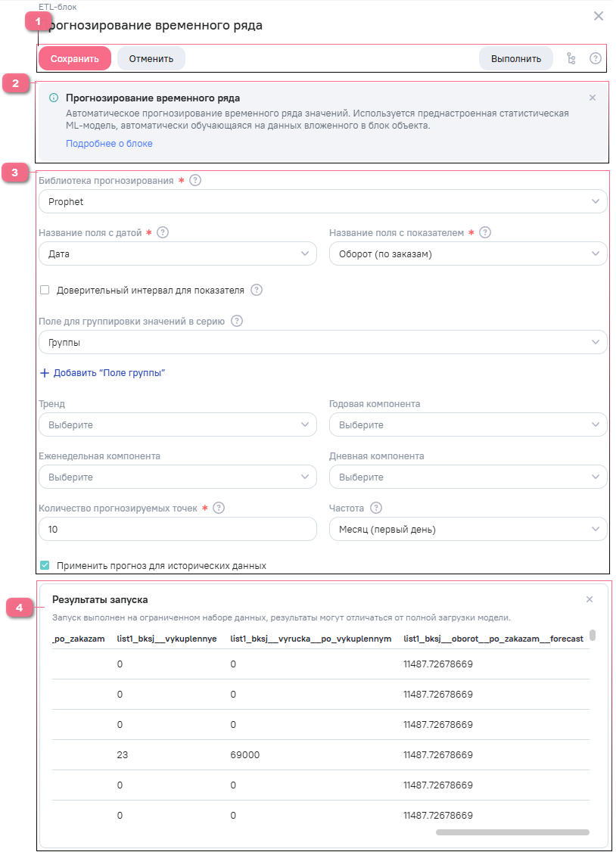Click help icon beside Название поля с датой
This screenshot has height=852, width=616.
click(x=162, y=233)
